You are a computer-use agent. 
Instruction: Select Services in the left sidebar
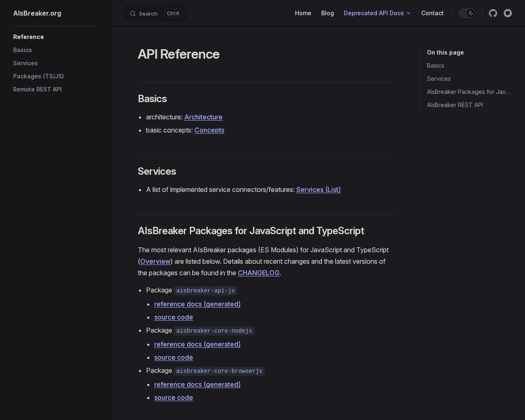tap(25, 63)
